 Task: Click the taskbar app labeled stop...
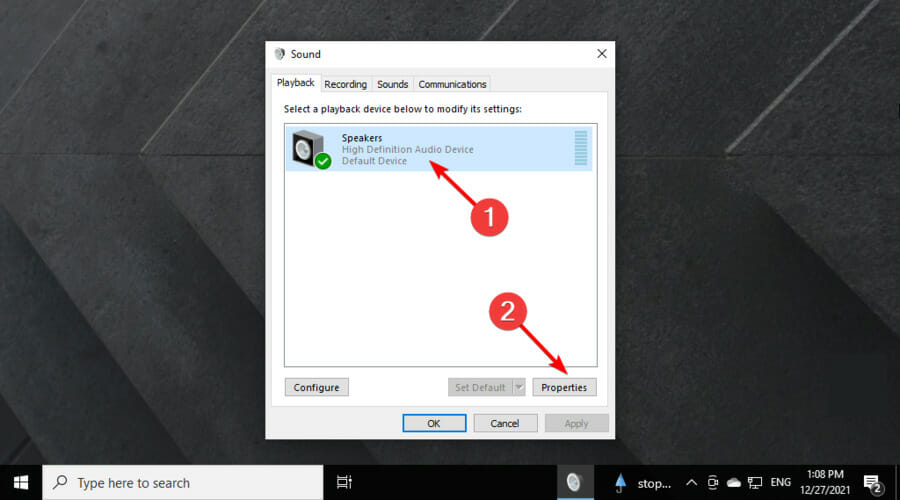(643, 483)
